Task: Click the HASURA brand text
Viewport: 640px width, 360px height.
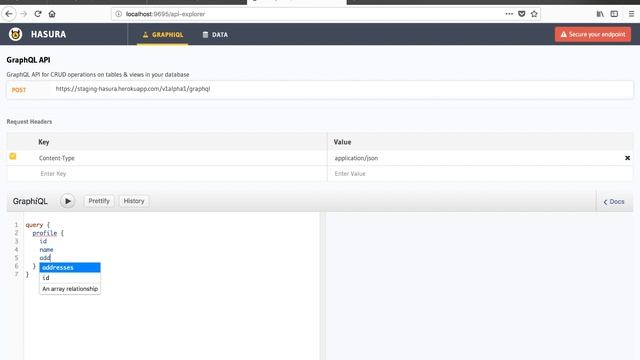Action: pos(48,34)
